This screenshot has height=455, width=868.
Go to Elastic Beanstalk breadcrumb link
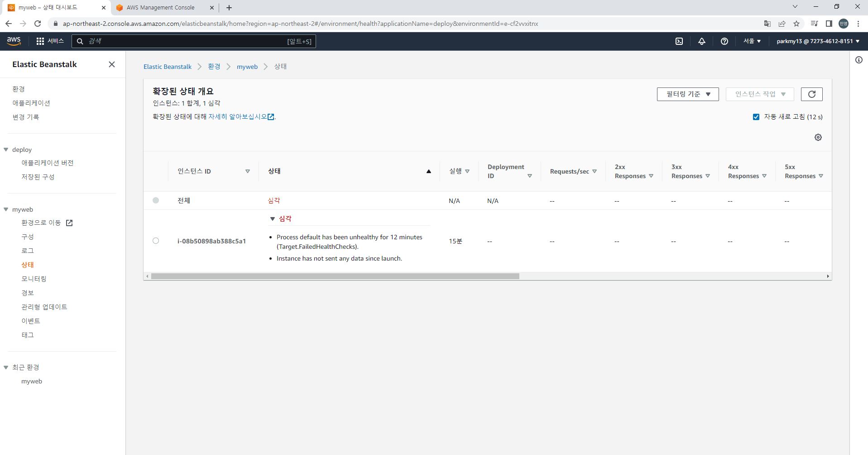(168, 67)
